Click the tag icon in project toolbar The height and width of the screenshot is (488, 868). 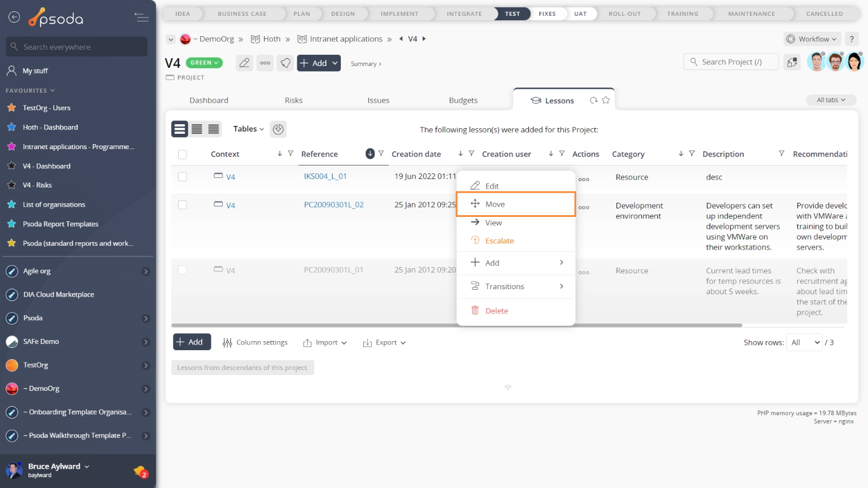286,63
